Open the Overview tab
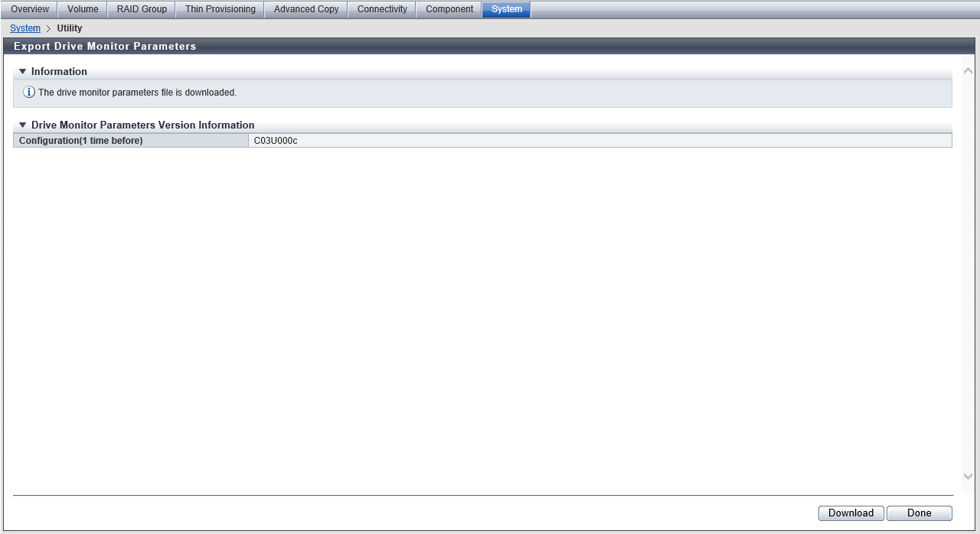This screenshot has height=534, width=980. [x=30, y=9]
